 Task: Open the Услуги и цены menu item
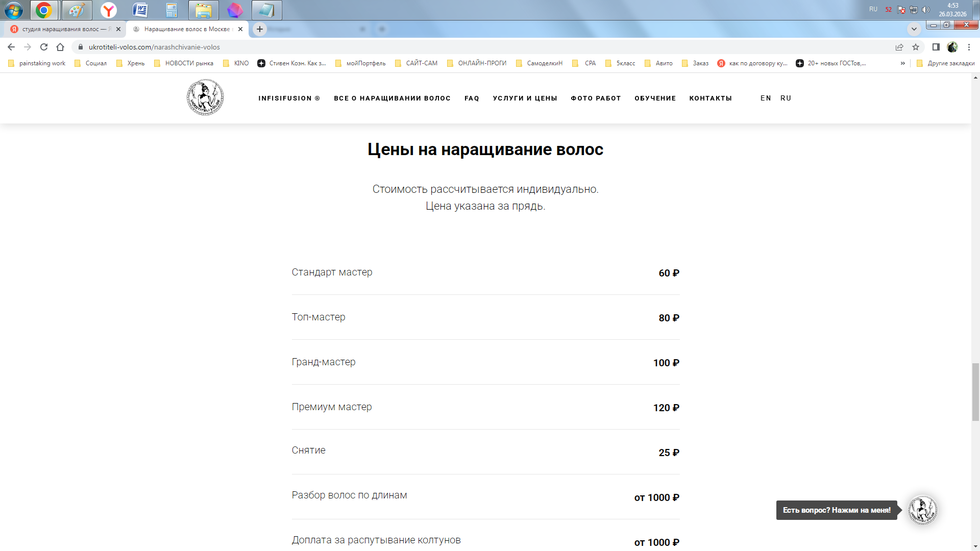[x=525, y=98]
